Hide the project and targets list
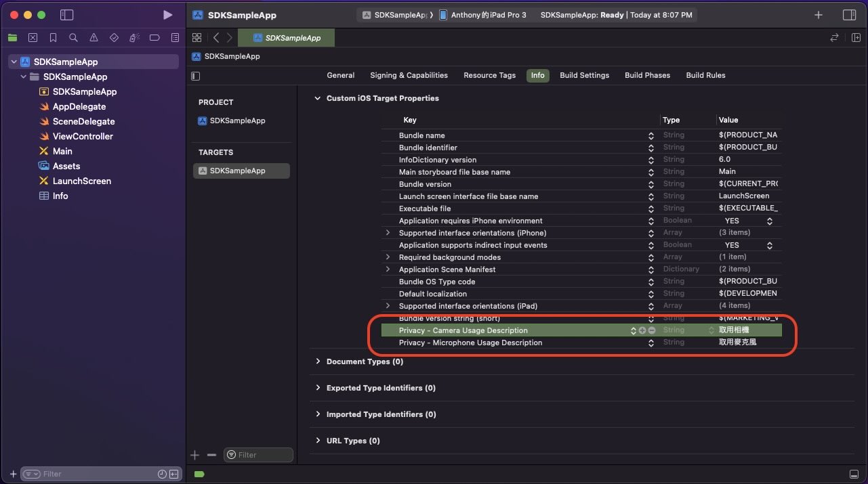This screenshot has height=484, width=868. click(x=196, y=76)
